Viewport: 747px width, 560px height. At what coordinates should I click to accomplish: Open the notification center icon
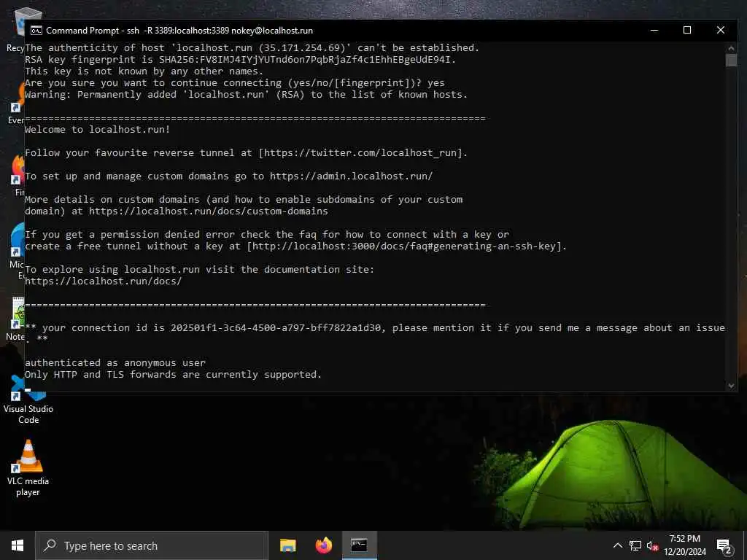click(724, 546)
